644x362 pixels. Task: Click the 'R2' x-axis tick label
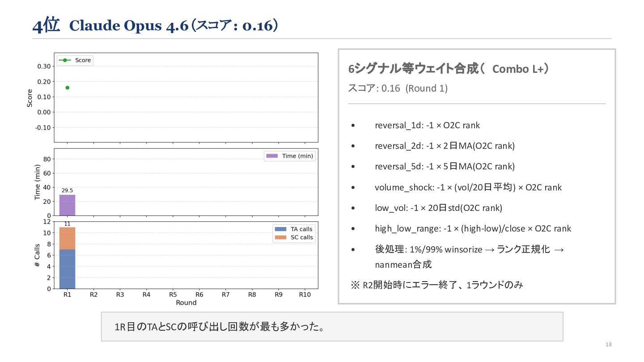pos(93,295)
